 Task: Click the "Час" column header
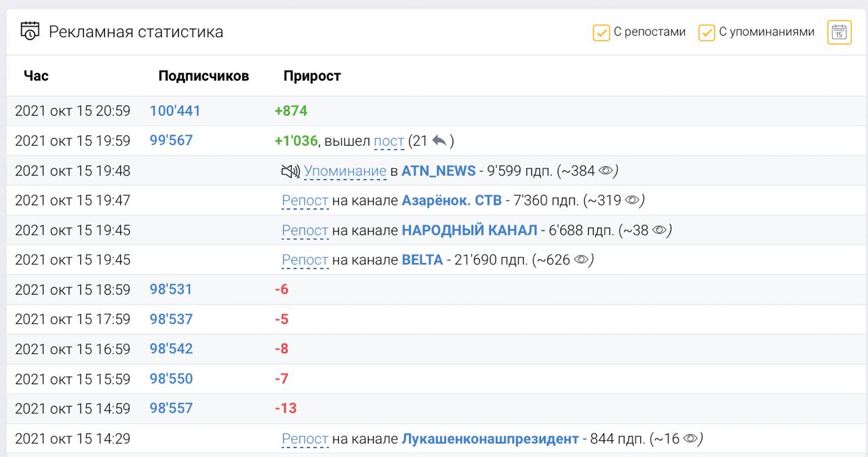coord(36,76)
